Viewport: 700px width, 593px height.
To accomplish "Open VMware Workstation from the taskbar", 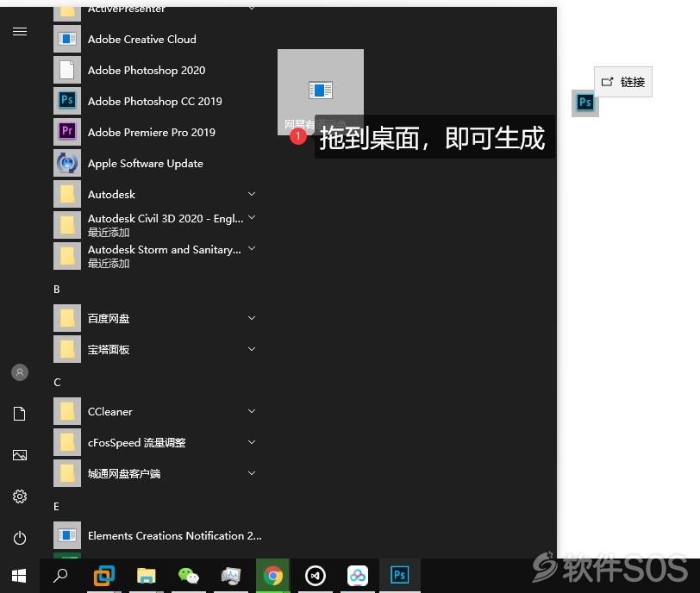I will [x=104, y=576].
